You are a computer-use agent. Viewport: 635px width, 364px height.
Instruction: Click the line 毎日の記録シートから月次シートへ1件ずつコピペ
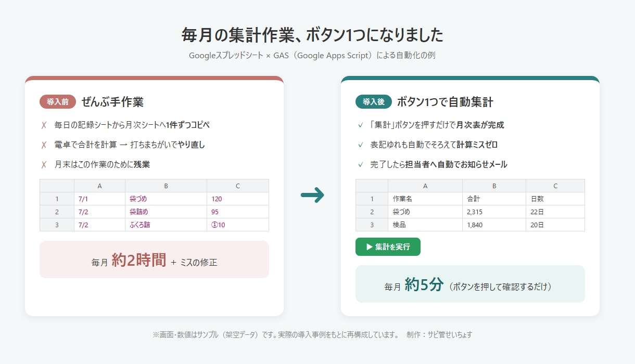pyautogui.click(x=132, y=125)
